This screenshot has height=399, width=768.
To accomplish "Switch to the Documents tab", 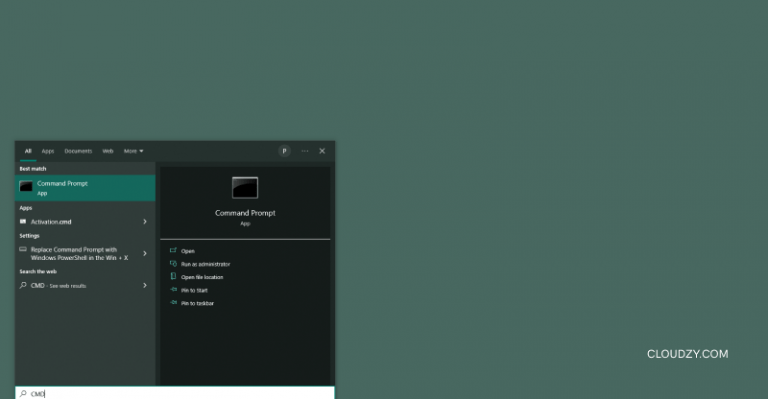I will [78, 151].
